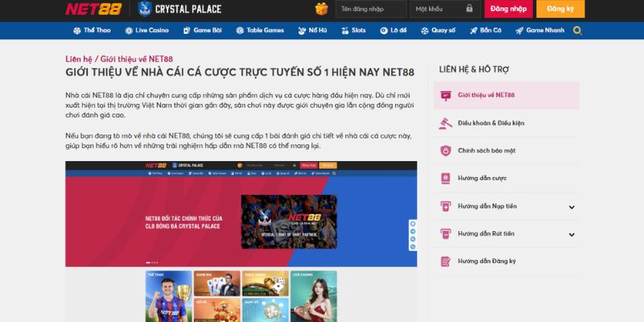Click the gavel icon for Điều khoản
Screen dimensions: 644x322
445,123
